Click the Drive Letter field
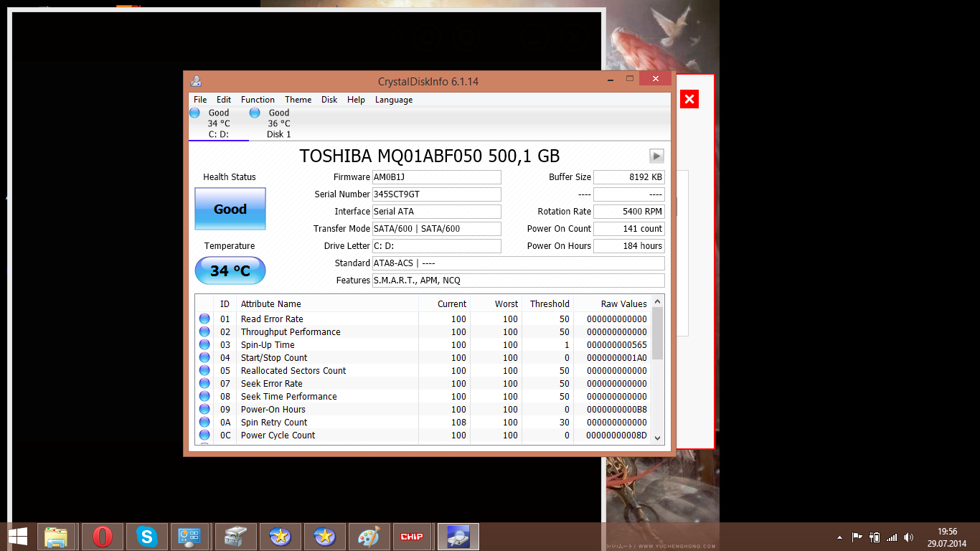This screenshot has width=980, height=551. [436, 246]
